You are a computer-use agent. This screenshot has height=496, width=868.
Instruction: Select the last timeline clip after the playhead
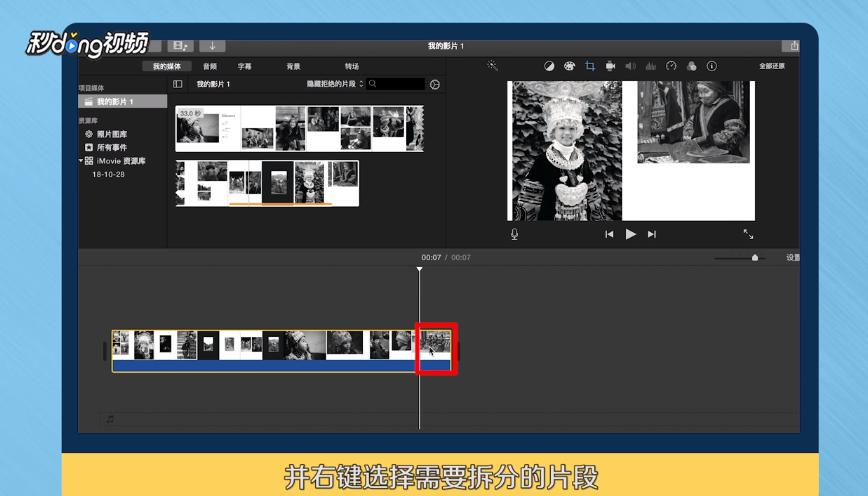436,350
